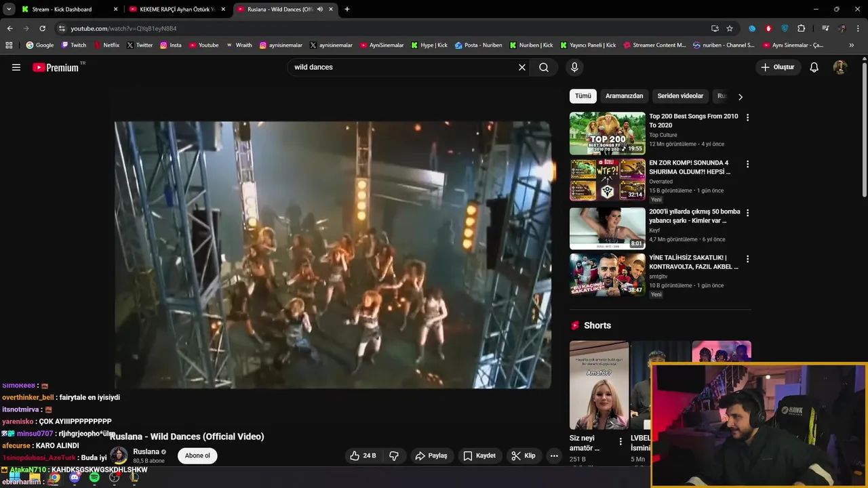Open options for Top 200 Best Songs video
868x488 pixels.
747,118
